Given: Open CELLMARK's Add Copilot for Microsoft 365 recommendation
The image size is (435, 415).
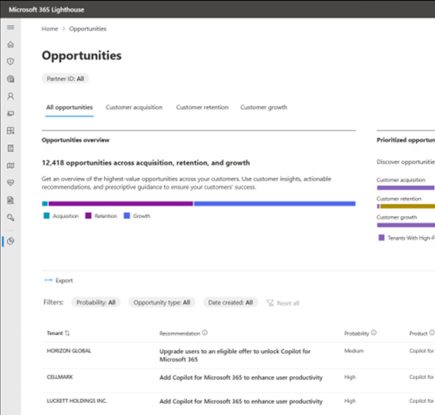Looking at the screenshot, I should (241, 378).
